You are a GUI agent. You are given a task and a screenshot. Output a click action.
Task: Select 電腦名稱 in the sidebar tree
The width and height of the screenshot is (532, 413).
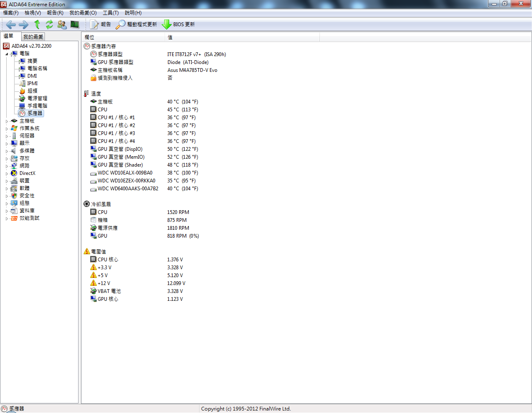37,69
